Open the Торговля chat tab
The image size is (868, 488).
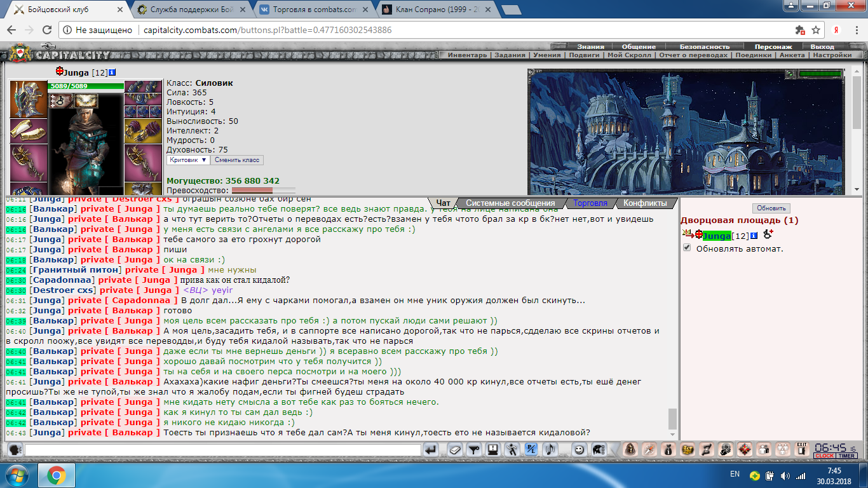pyautogui.click(x=590, y=203)
